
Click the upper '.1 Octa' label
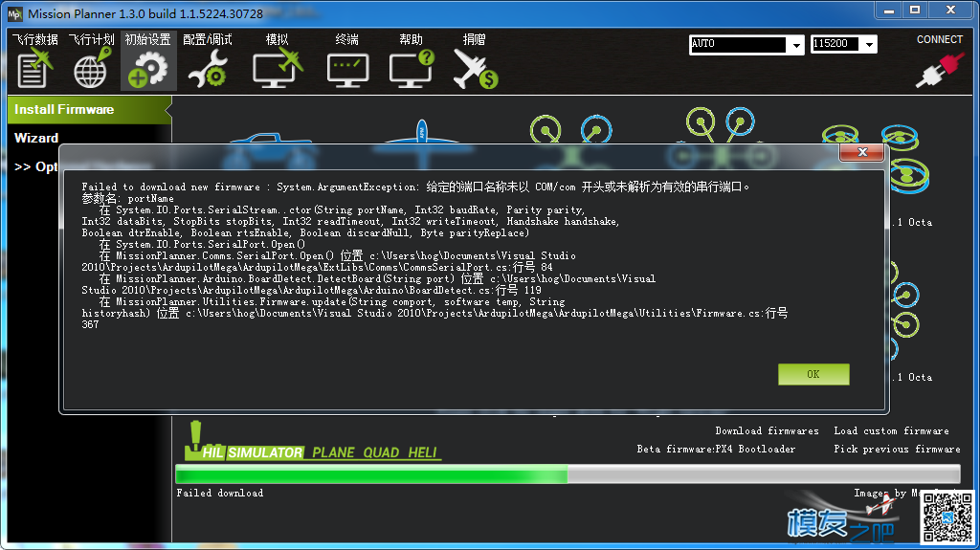(914, 222)
